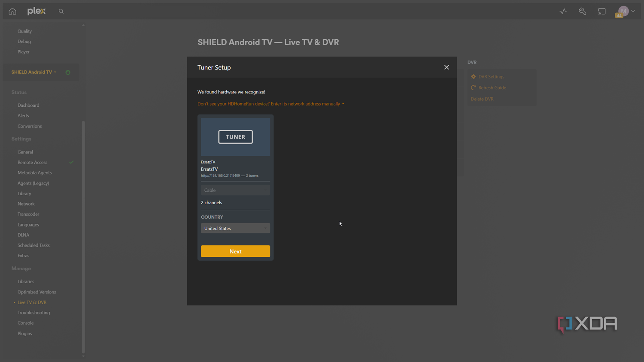This screenshot has height=362, width=644.
Task: Open DLNA settings
Action: (x=24, y=235)
